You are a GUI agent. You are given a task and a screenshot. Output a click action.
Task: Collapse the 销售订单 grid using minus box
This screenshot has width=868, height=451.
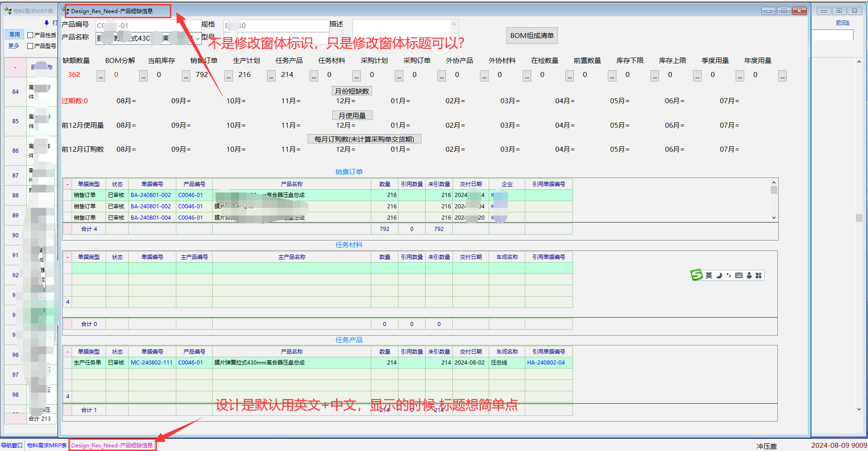(68, 184)
